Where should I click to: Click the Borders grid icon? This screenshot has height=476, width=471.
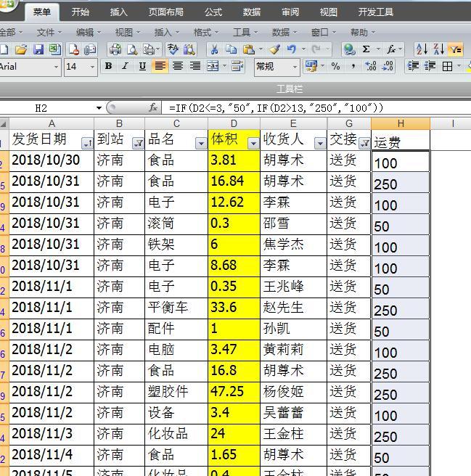tap(447, 66)
